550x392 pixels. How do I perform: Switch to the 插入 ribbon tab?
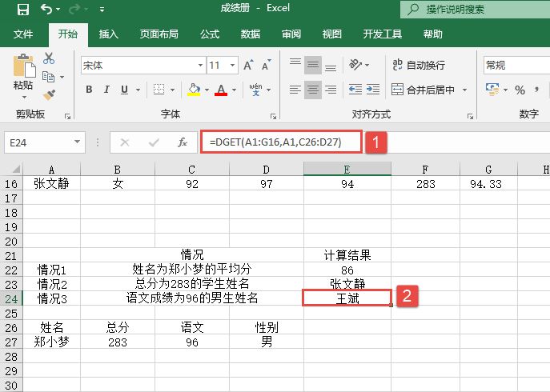108,34
